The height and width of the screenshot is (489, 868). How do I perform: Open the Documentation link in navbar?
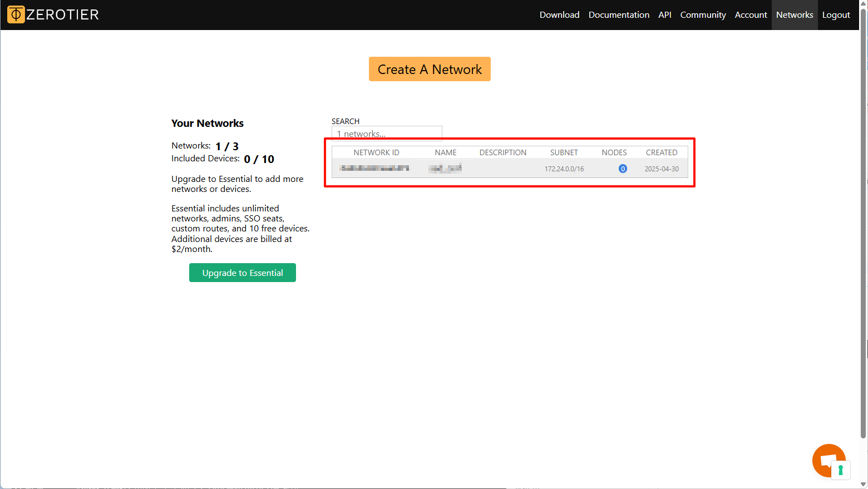click(x=619, y=15)
